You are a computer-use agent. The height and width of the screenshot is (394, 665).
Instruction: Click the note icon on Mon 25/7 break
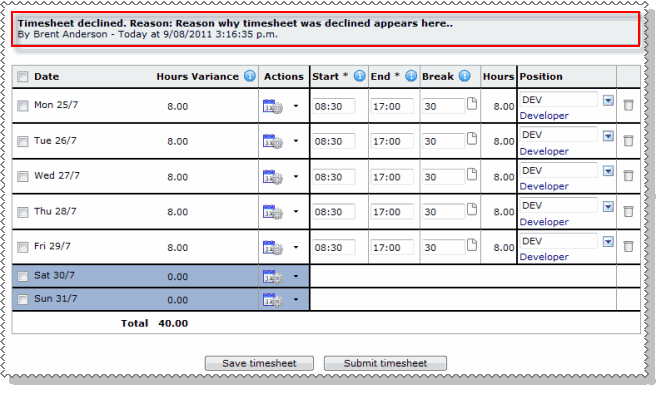(x=472, y=103)
